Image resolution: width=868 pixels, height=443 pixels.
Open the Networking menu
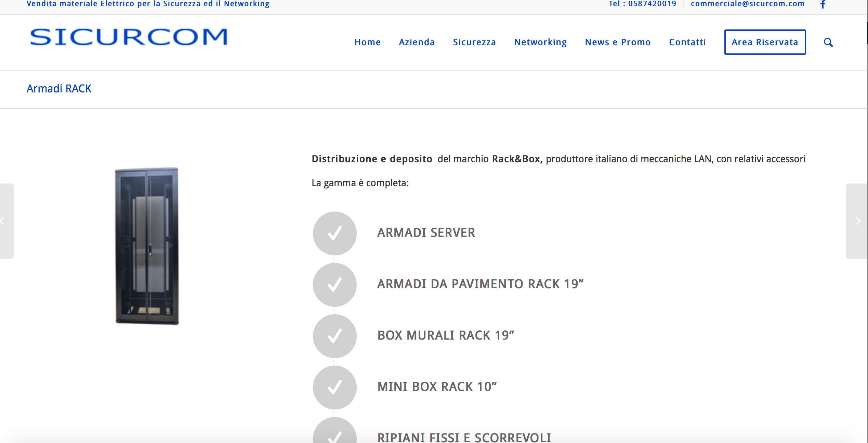click(x=540, y=42)
